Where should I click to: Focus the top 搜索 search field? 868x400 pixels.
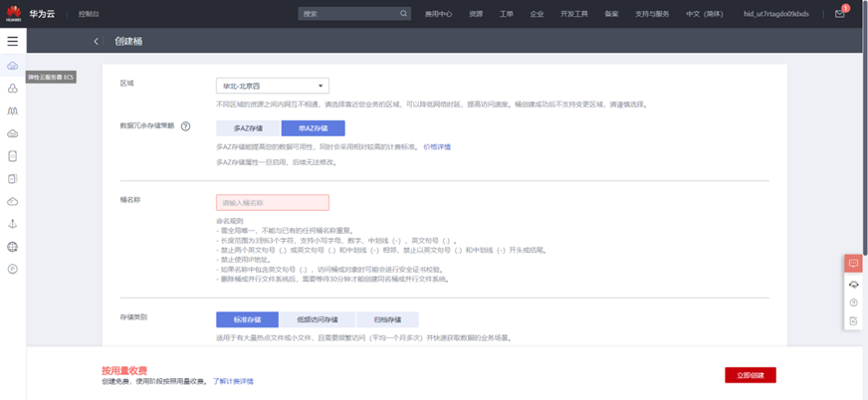354,14
